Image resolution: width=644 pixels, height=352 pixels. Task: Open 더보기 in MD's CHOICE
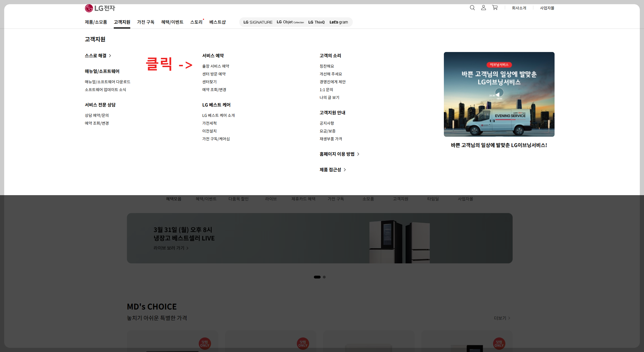pyautogui.click(x=502, y=318)
